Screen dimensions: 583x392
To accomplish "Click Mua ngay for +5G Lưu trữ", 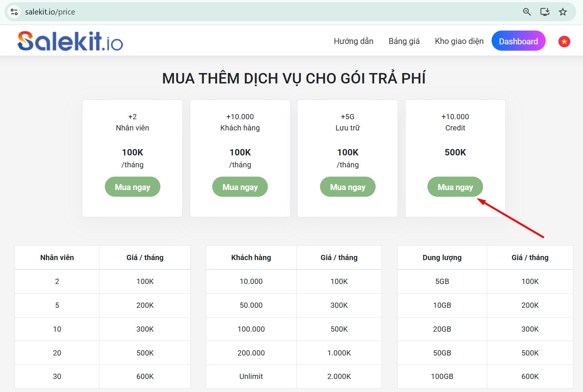I will [348, 187].
